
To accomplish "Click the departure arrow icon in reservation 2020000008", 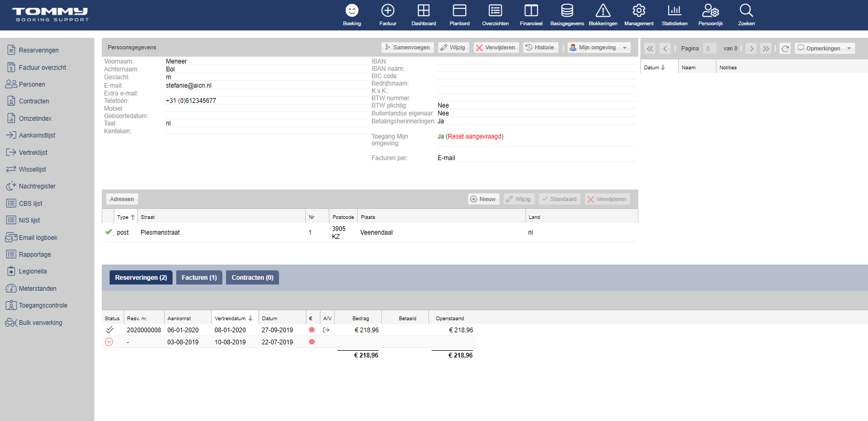I will point(326,330).
